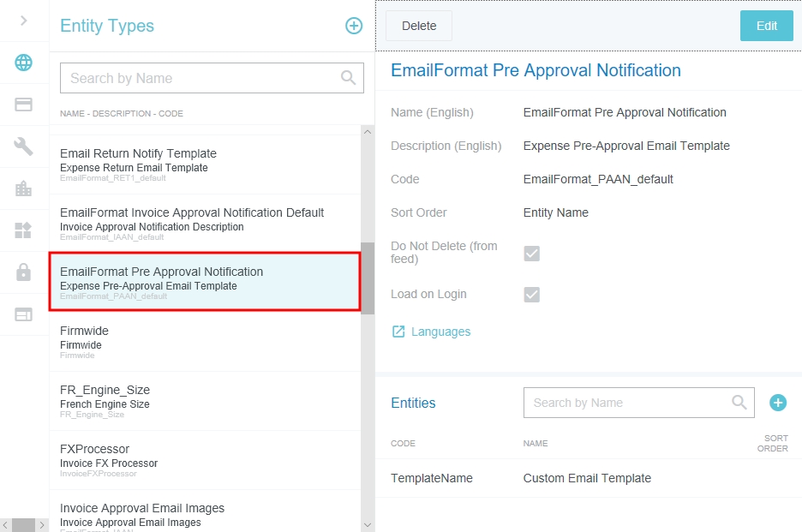The width and height of the screenshot is (802, 532).
Task: Open the credit card sidebar icon
Action: [x=24, y=105]
